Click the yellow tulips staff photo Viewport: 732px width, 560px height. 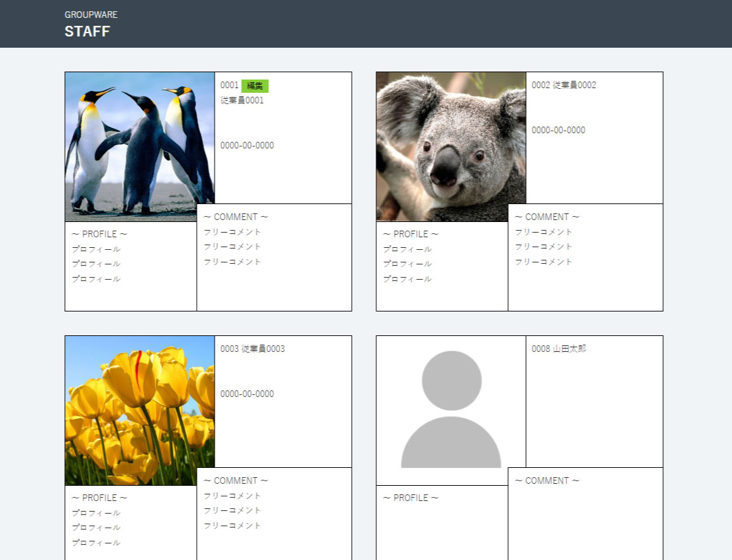click(140, 410)
